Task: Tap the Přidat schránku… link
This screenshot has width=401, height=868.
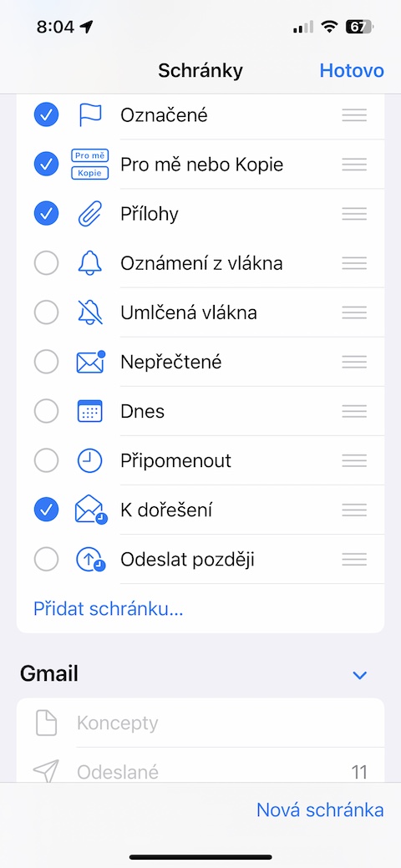Action: tap(109, 609)
